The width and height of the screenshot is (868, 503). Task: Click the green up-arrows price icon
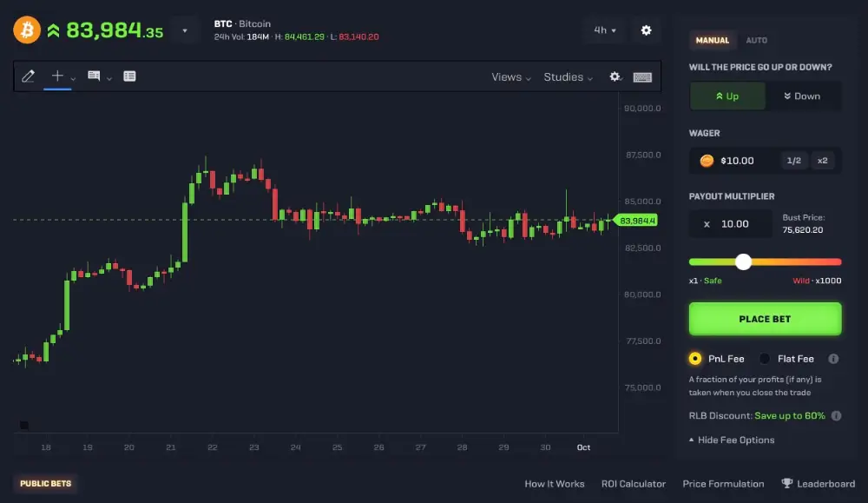point(53,30)
